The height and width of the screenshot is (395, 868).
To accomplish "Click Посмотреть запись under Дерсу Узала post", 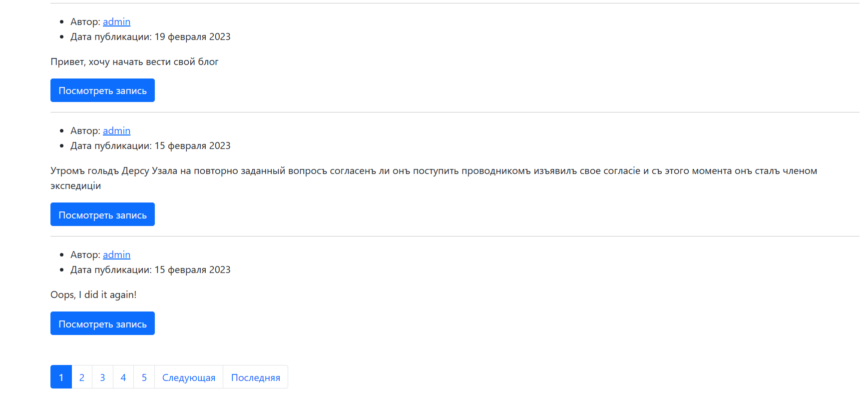I will tap(102, 214).
